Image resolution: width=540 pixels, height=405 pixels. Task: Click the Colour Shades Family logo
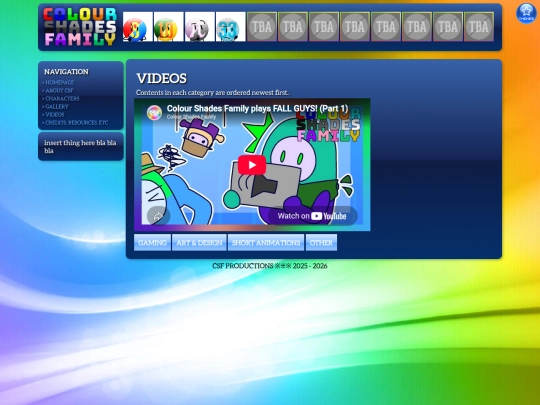(80, 27)
